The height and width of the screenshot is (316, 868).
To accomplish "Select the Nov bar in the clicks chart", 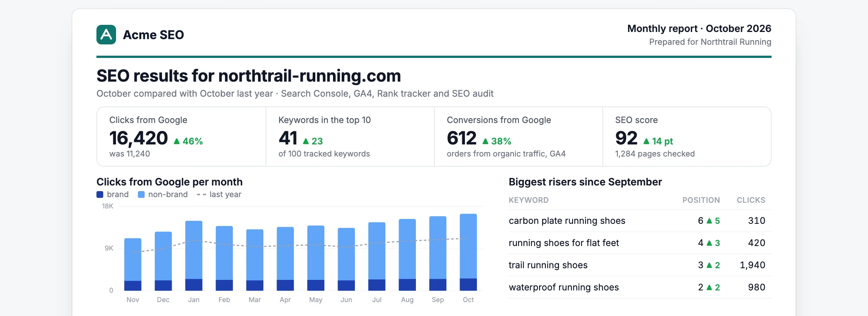I will coord(133,264).
